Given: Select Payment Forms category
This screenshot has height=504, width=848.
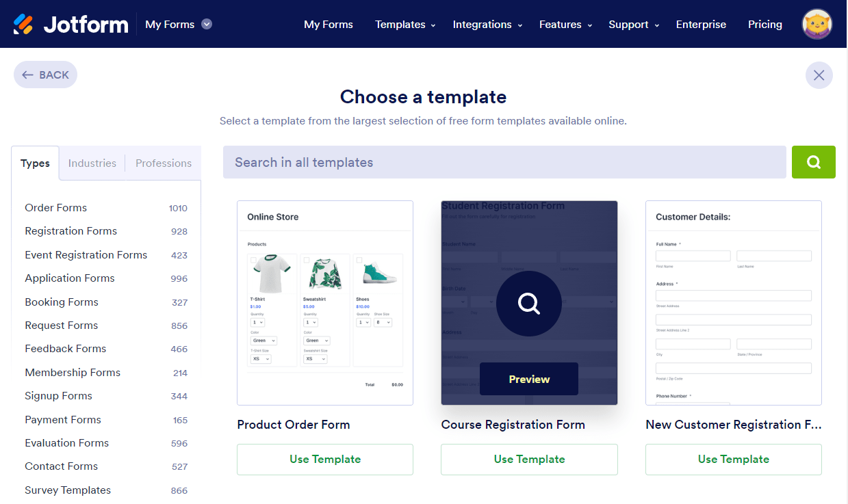Looking at the screenshot, I should pyautogui.click(x=106, y=420).
